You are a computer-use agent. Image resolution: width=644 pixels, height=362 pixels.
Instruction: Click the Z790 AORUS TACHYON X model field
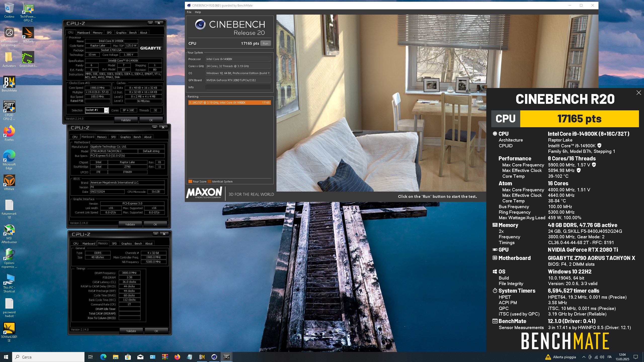114,151
